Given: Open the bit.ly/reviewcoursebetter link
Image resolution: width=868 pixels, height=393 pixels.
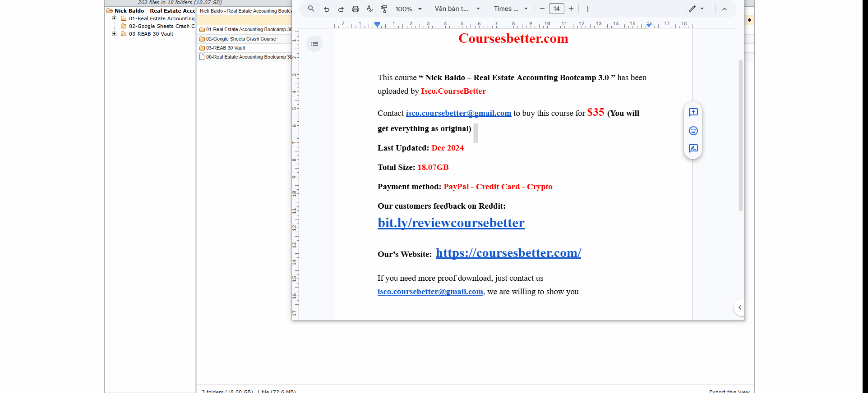Looking at the screenshot, I should pos(451,223).
